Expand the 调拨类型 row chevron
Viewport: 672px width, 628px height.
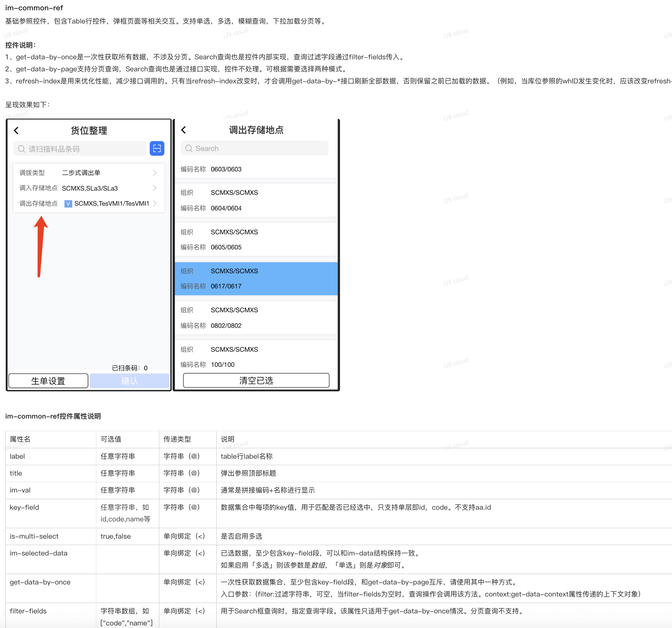tap(155, 173)
